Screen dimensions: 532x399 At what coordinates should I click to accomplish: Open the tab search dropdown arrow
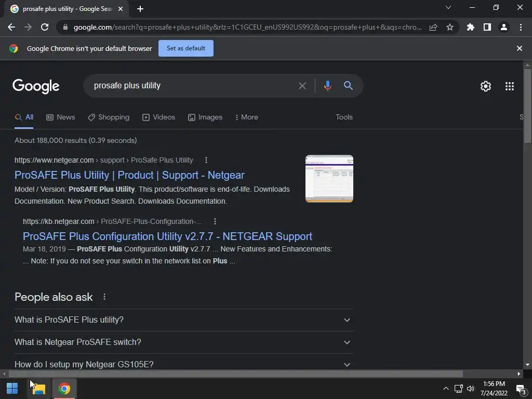pyautogui.click(x=448, y=7)
